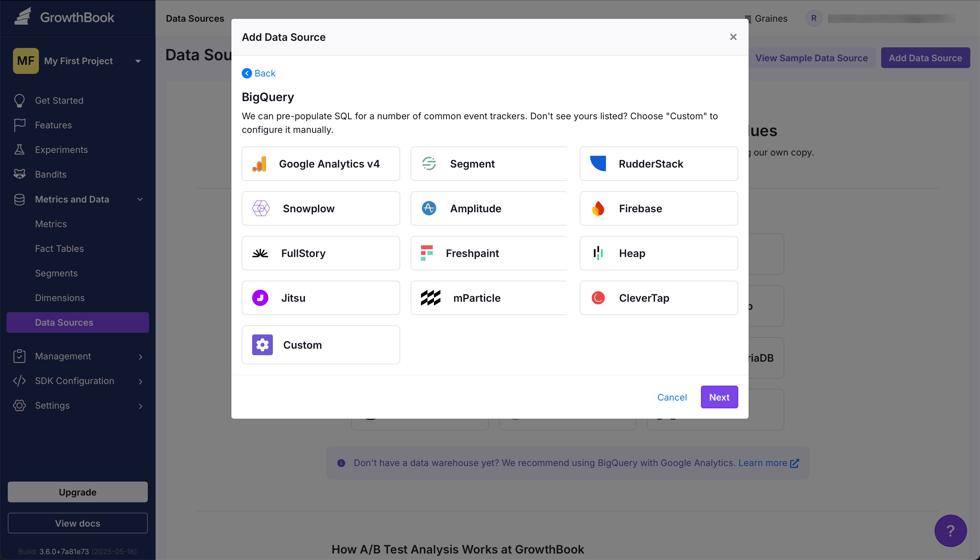Select the RudderStack label

coord(651,164)
